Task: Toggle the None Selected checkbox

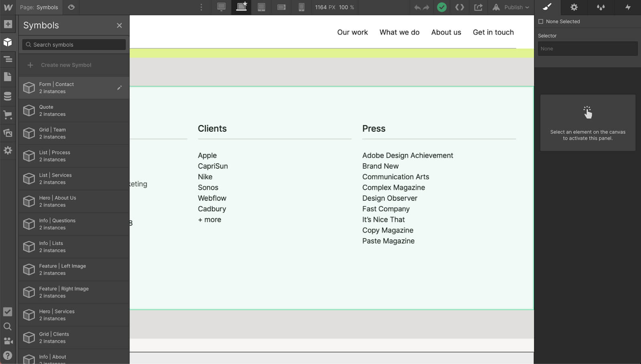Action: pyautogui.click(x=541, y=22)
